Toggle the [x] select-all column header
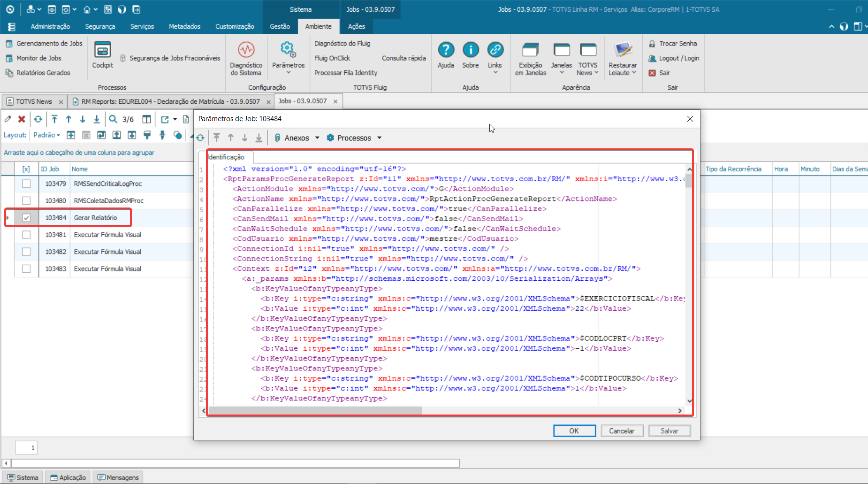Screen dimensions: 868x484 pos(26,169)
